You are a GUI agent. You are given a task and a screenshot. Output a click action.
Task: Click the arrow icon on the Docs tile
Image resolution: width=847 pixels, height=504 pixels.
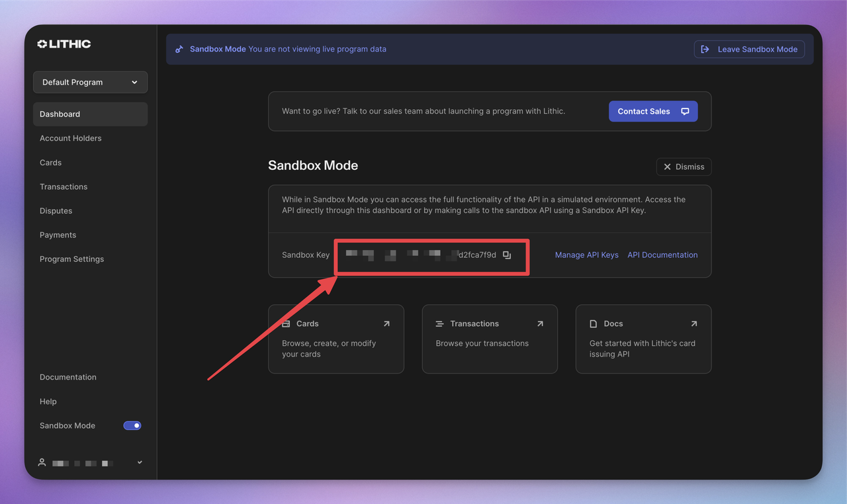pyautogui.click(x=693, y=323)
